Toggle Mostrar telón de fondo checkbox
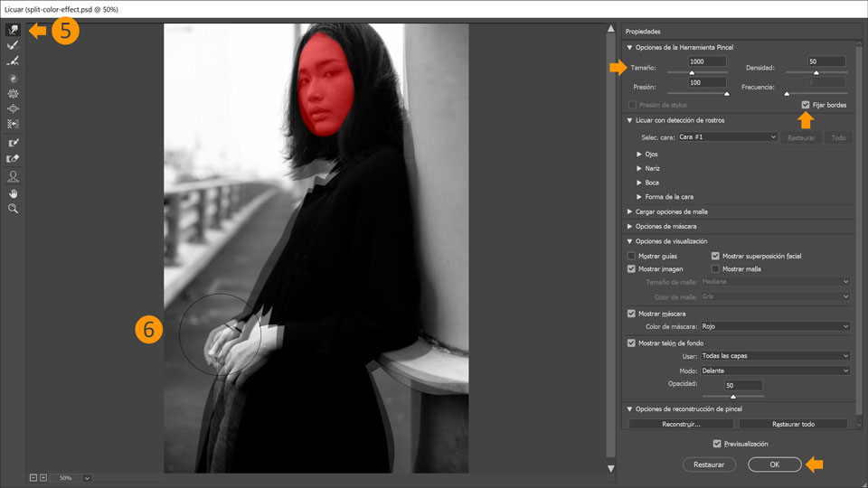The height and width of the screenshot is (488, 868). pyautogui.click(x=631, y=343)
